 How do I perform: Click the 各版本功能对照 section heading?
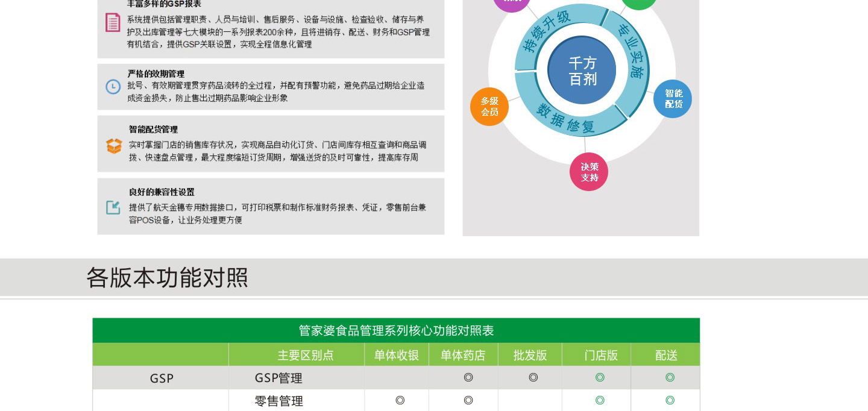click(x=167, y=278)
